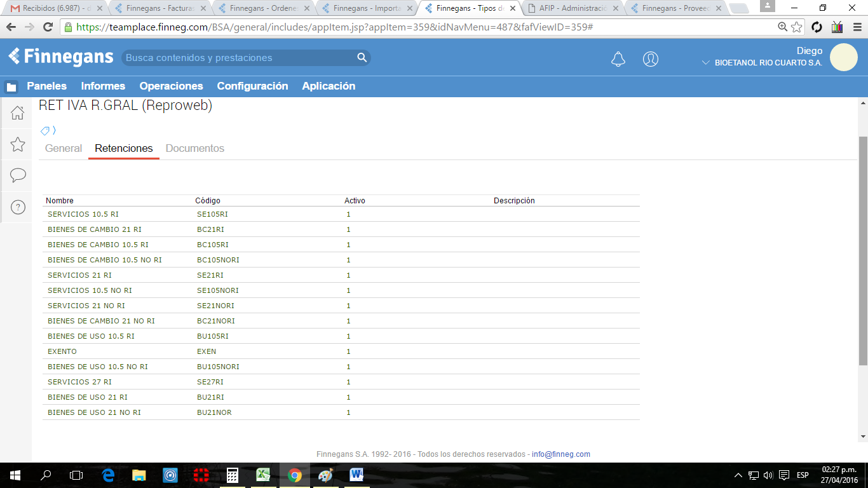
Task: Open the Chrome menu button
Action: coord(857,27)
